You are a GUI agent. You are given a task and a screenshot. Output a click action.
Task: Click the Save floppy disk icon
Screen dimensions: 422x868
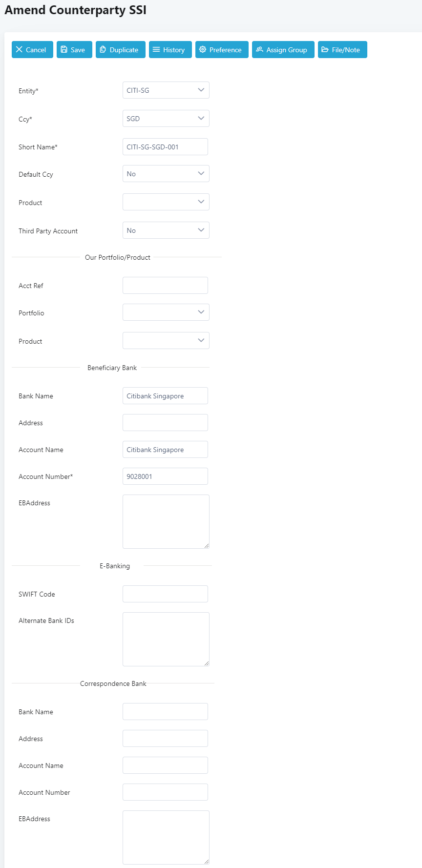pyautogui.click(x=64, y=50)
